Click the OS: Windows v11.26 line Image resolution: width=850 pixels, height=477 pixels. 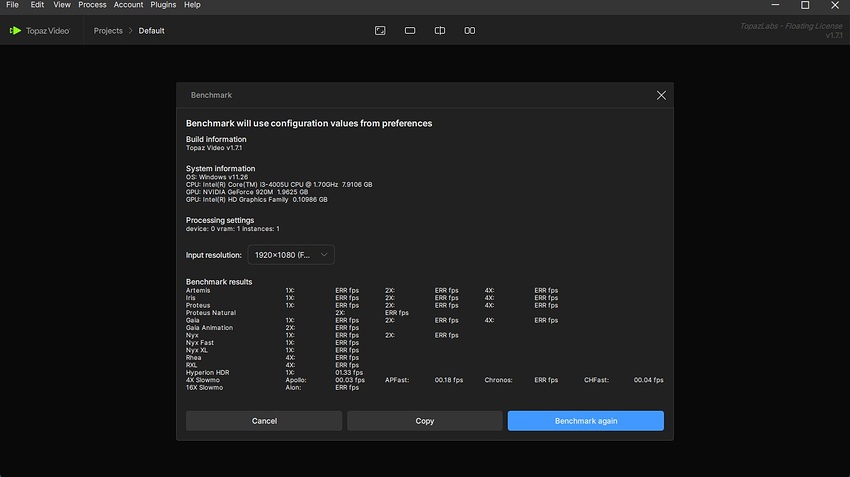(217, 177)
